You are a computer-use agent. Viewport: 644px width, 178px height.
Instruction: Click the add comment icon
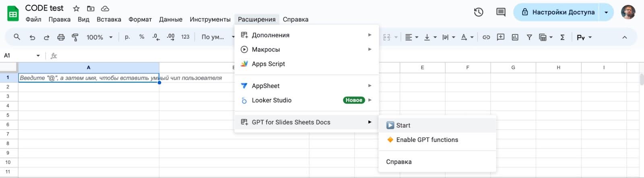[501, 37]
